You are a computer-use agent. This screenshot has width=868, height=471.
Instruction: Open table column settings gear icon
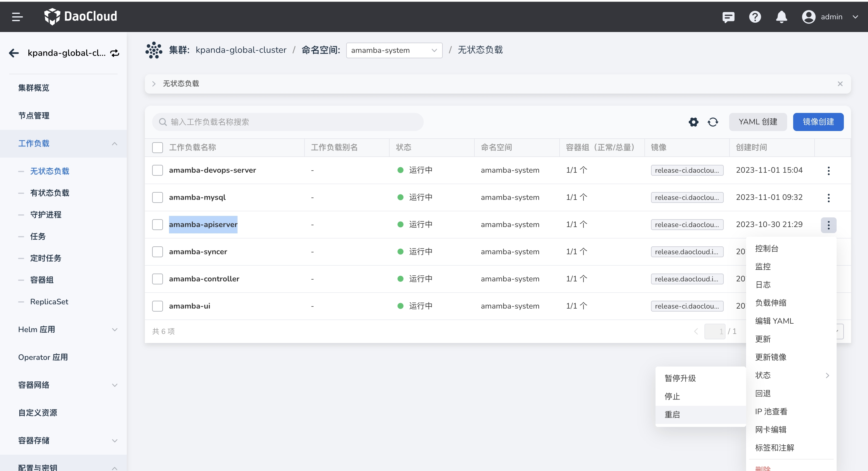[694, 122]
